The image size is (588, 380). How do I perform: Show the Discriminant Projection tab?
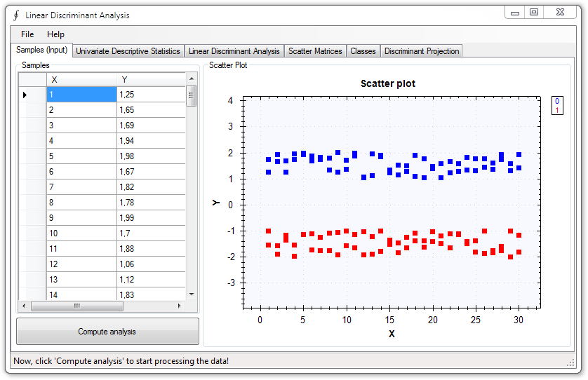pos(422,51)
